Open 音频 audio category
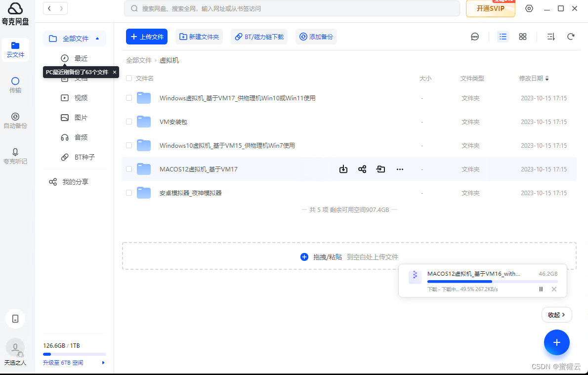The image size is (588, 375). click(x=74, y=137)
